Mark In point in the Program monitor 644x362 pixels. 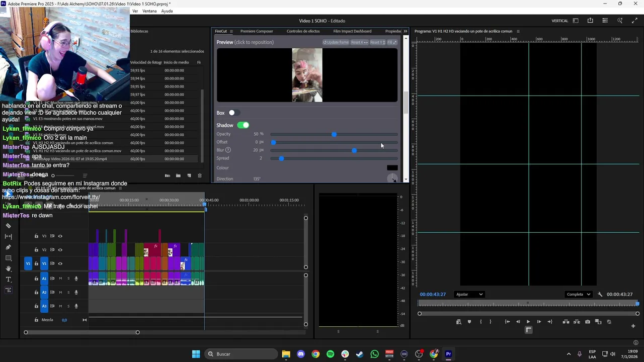tap(481, 322)
